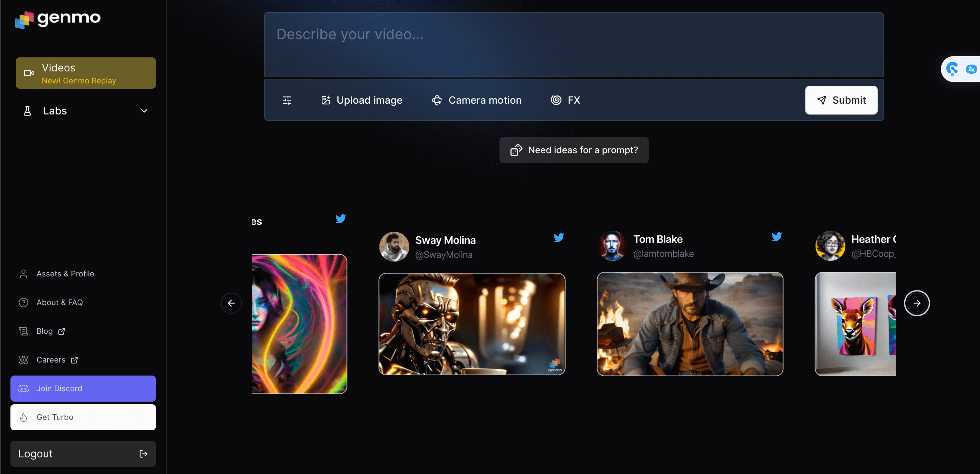Click the translate extension icon
This screenshot has width=980, height=474.
coord(971,69)
